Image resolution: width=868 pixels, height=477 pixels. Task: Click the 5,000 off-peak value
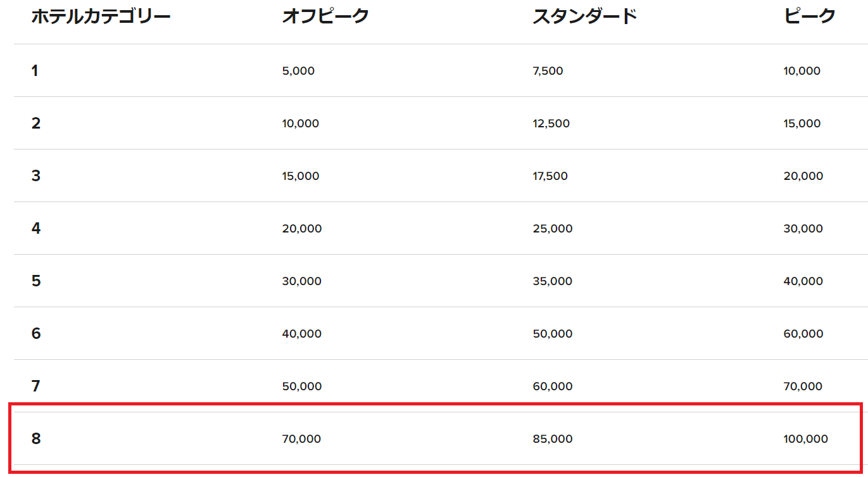point(298,71)
